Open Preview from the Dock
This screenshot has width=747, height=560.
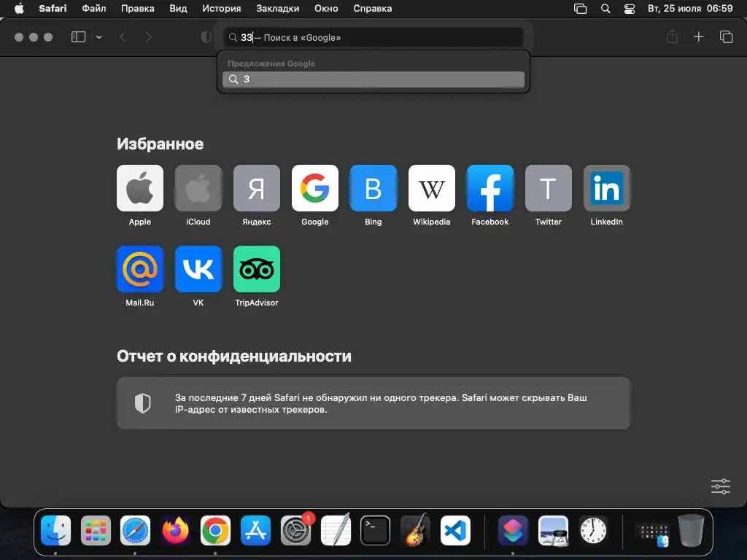[x=553, y=530]
